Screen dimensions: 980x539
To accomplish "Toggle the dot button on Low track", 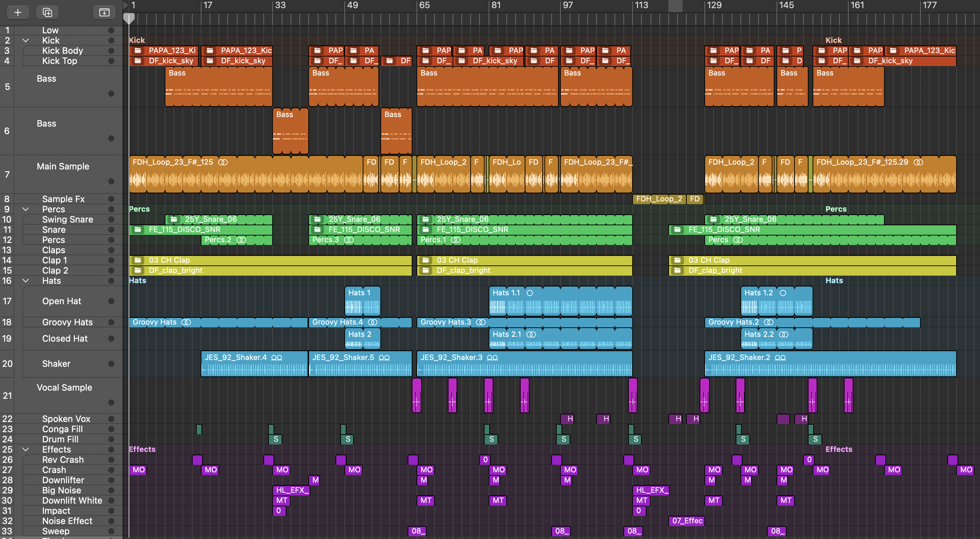I will coord(111,30).
